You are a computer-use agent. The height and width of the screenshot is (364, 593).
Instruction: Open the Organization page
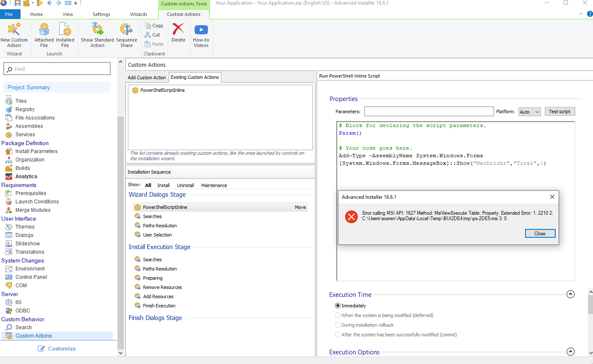click(x=30, y=160)
